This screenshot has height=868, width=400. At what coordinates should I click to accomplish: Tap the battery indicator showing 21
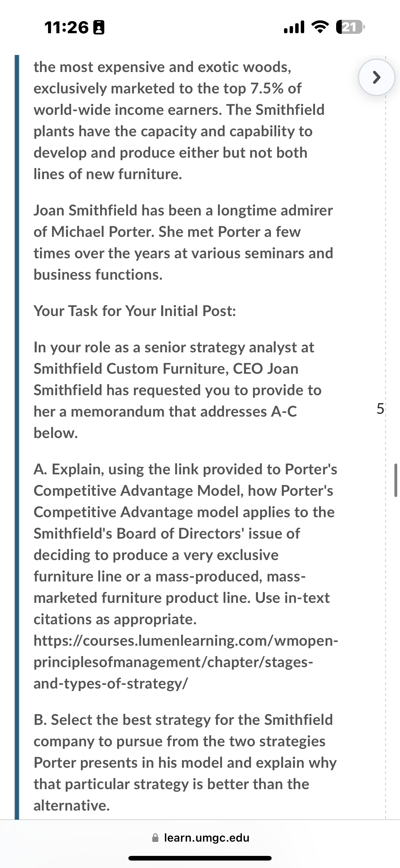point(350,27)
